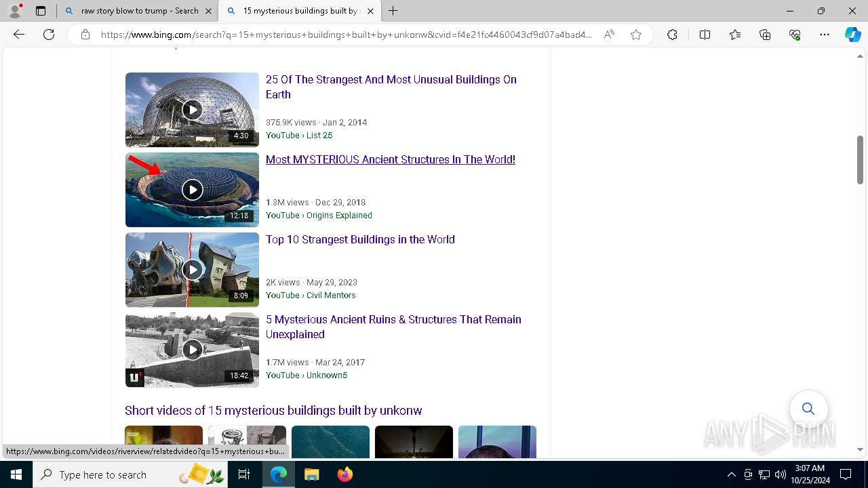The height and width of the screenshot is (488, 868).
Task: Open the notifications center icon
Action: point(846,474)
